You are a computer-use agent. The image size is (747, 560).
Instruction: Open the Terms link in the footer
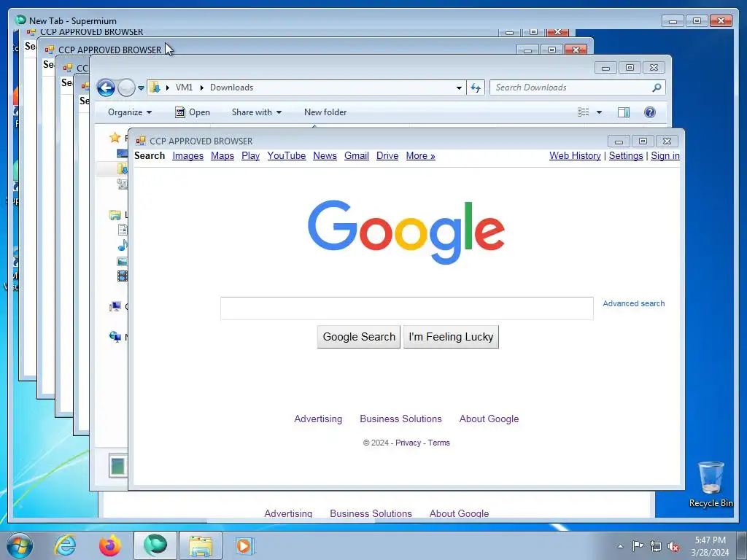438,443
